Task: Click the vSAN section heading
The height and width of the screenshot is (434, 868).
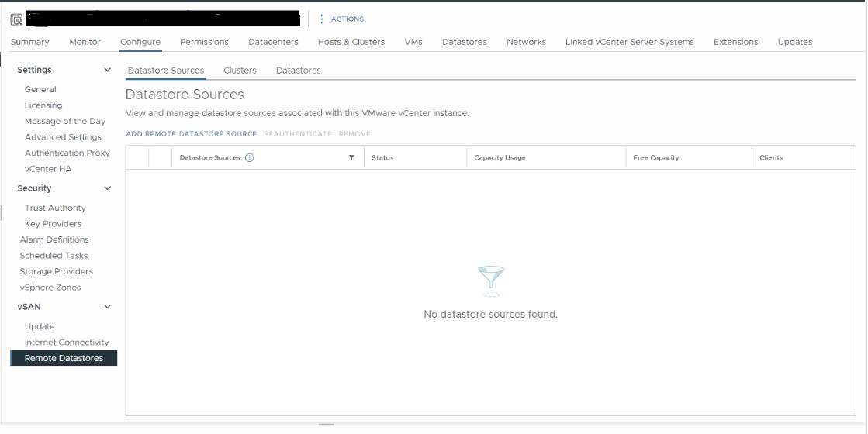Action: [x=29, y=307]
